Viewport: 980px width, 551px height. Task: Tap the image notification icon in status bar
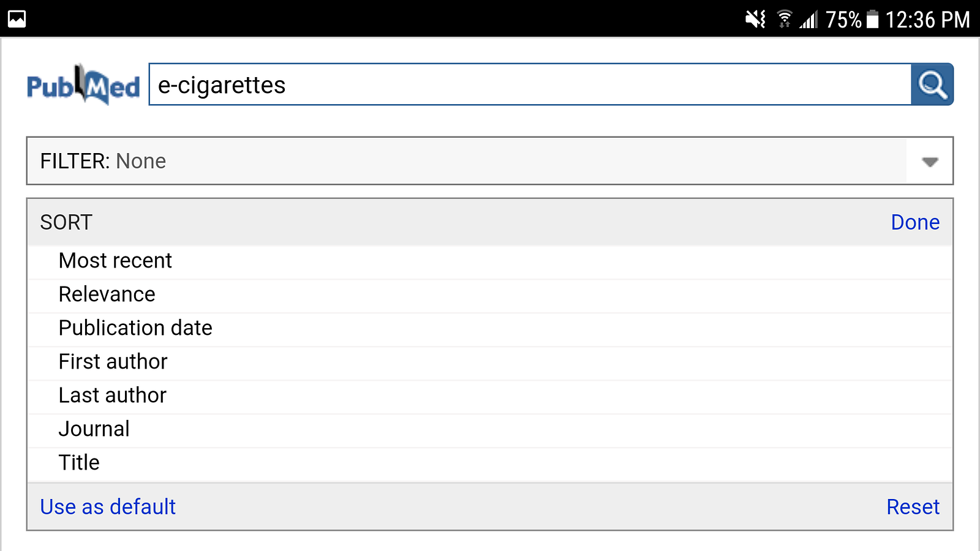point(17,19)
